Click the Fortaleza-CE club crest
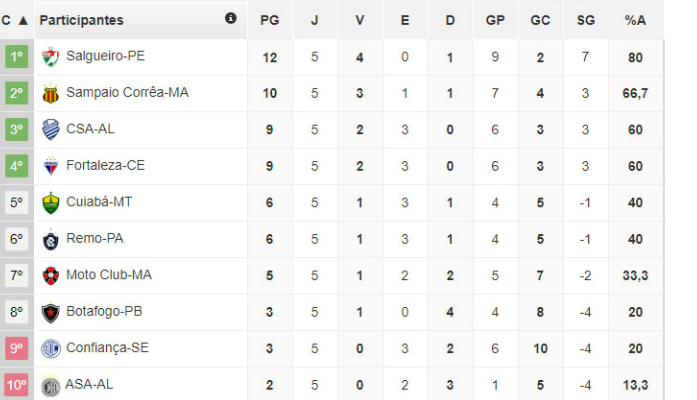Image resolution: width=697 pixels, height=400 pixels. [x=51, y=166]
